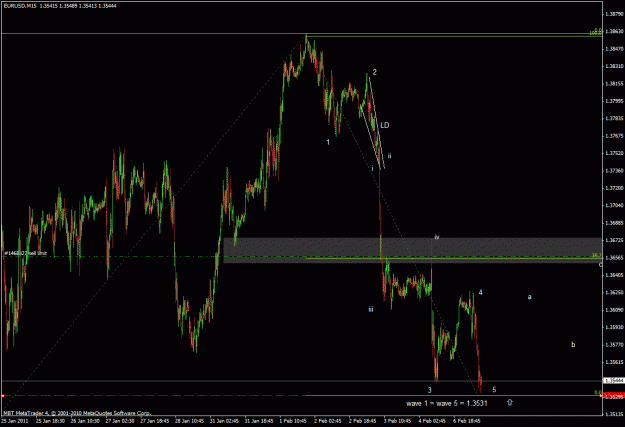Click price axis value 1.37520
This screenshot has height=427, width=625.
point(614,153)
